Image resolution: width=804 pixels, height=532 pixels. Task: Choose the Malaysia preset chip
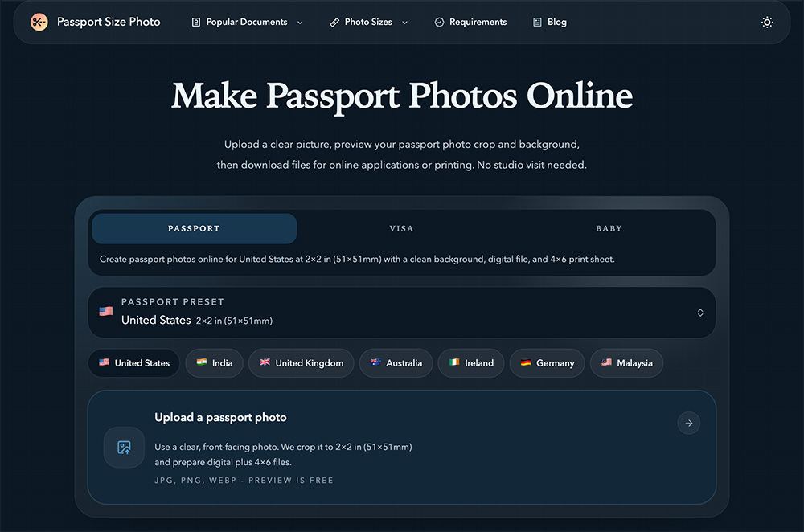626,363
